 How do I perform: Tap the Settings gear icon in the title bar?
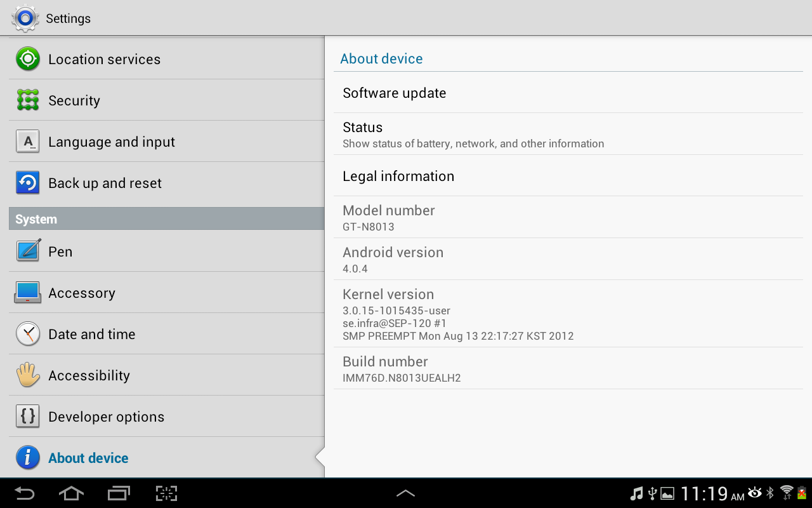coord(25,18)
